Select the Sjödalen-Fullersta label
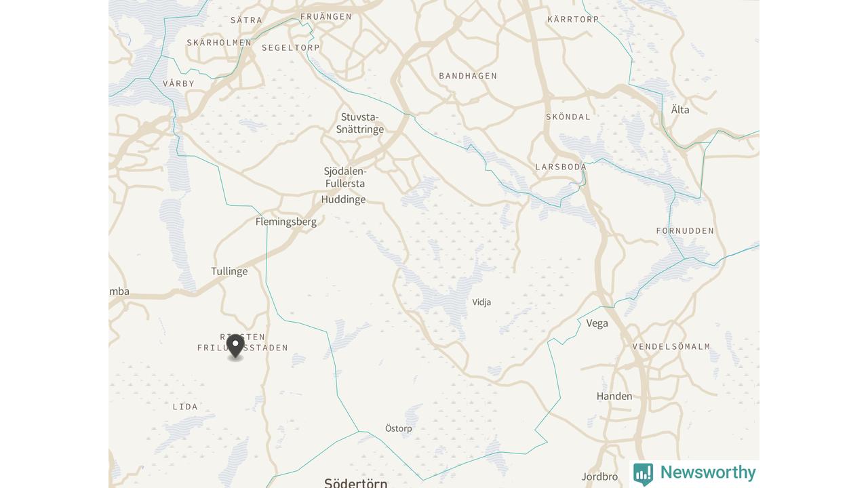The width and height of the screenshot is (868, 488). [x=345, y=178]
